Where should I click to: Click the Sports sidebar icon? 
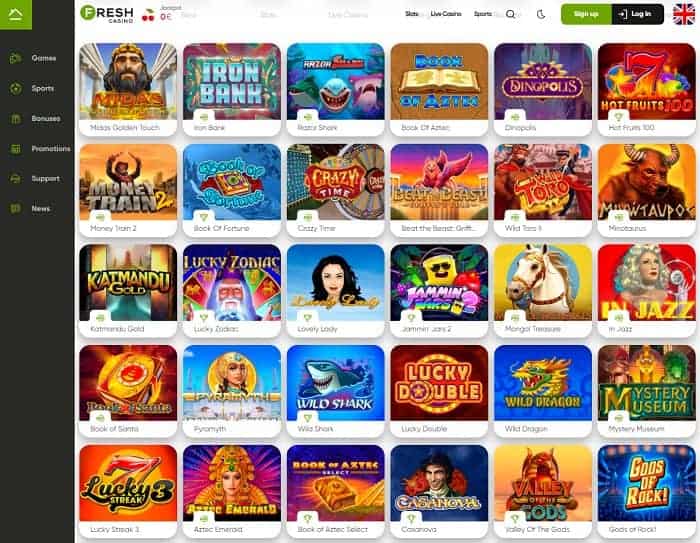point(16,88)
